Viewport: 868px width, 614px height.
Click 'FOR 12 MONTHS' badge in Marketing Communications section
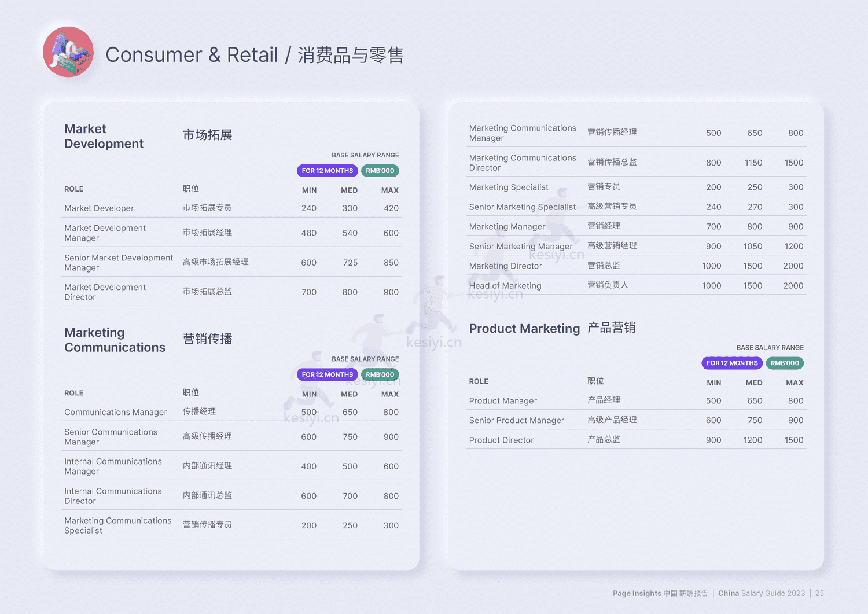[328, 374]
